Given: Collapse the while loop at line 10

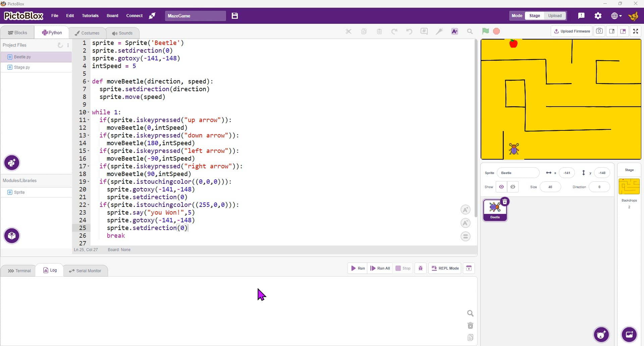Looking at the screenshot, I should (x=89, y=112).
